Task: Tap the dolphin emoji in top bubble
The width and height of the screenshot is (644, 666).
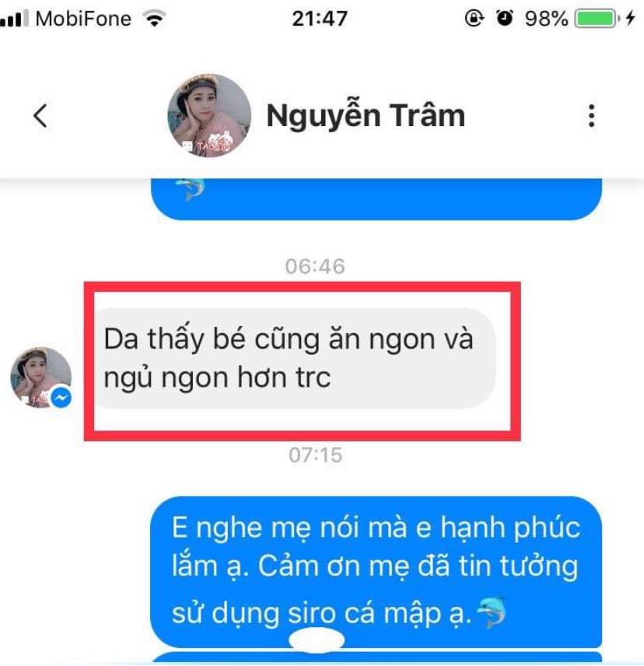Action: click(x=190, y=189)
